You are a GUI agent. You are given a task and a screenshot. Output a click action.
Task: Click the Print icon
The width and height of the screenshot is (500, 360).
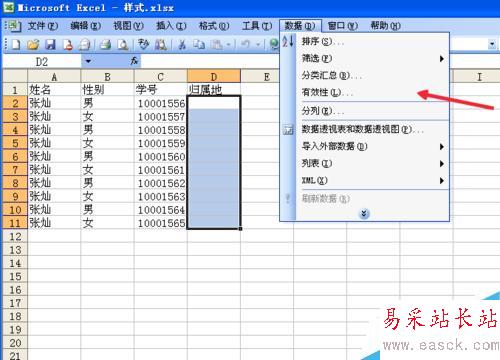[106, 44]
